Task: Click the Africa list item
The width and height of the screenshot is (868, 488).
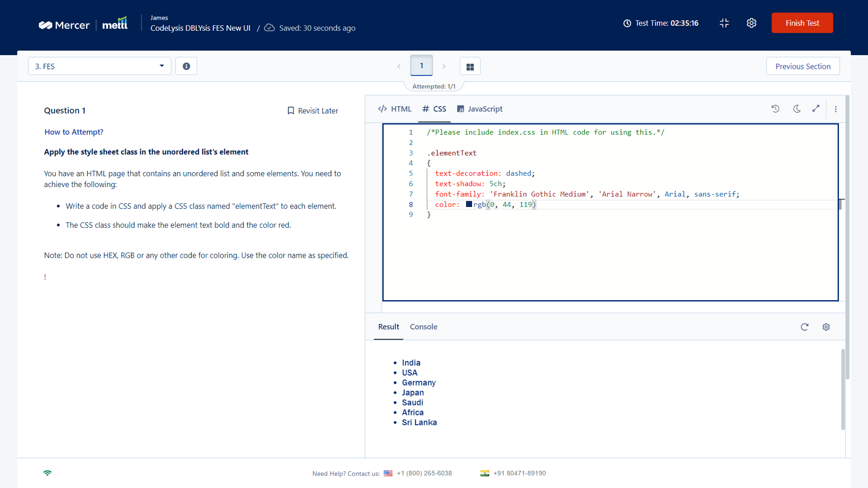Action: (x=413, y=413)
